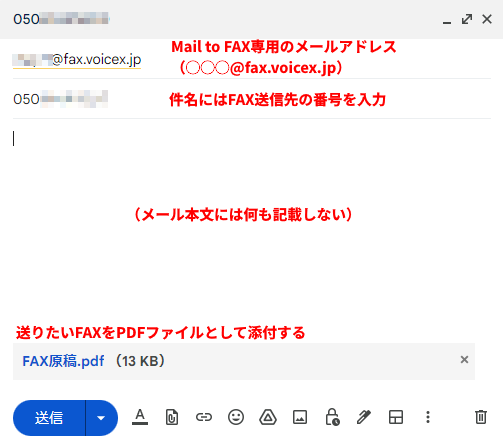Minimize the compose window

pos(447,20)
